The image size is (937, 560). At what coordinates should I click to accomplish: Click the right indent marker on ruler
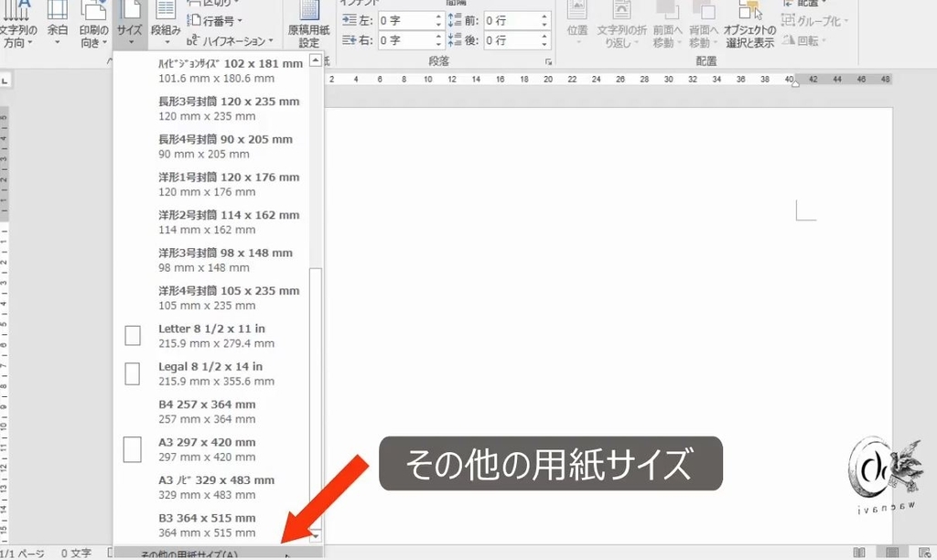coord(795,84)
